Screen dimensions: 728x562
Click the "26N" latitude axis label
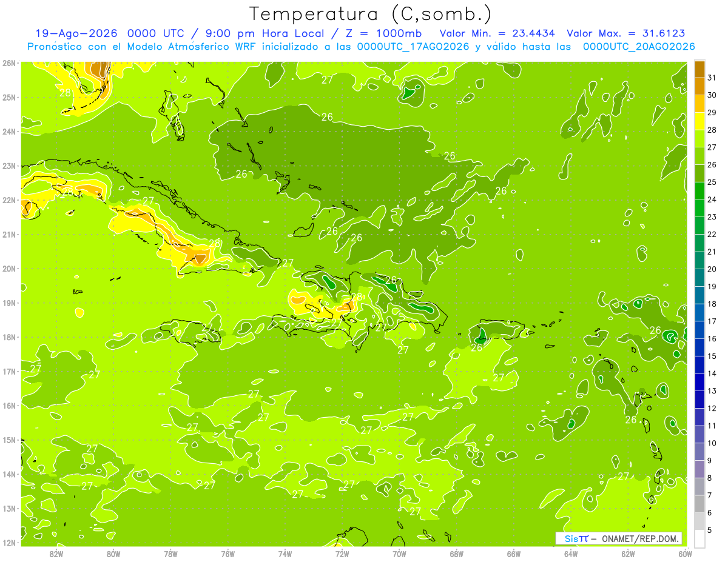[9, 63]
